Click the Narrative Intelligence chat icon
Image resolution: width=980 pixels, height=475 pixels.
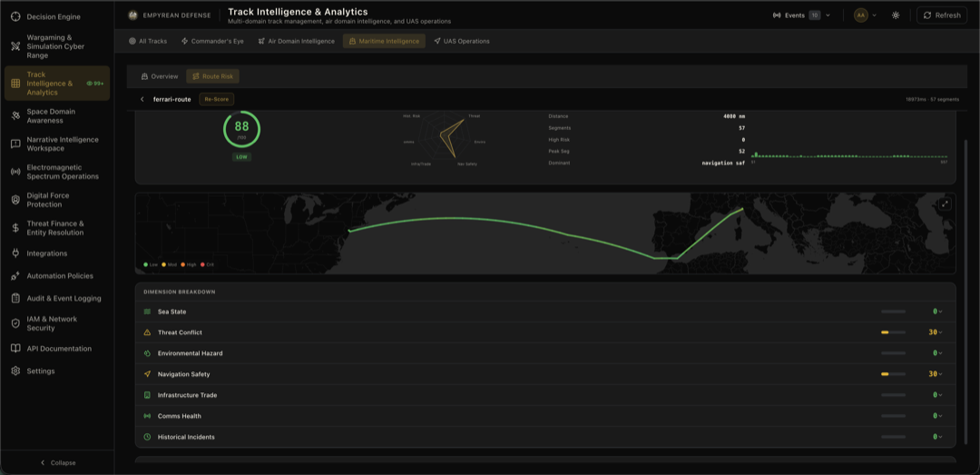pyautogui.click(x=15, y=143)
